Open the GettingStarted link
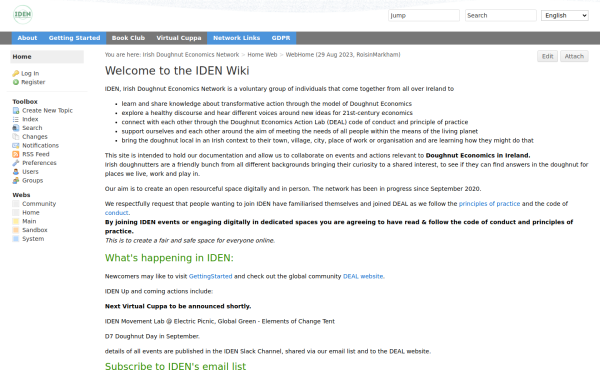This screenshot has height=375, width=600. tap(210, 276)
